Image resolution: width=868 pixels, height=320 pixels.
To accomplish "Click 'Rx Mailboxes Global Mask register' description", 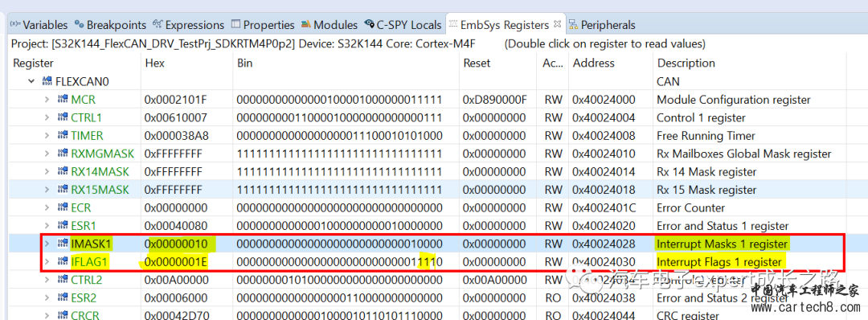I will click(x=744, y=154).
